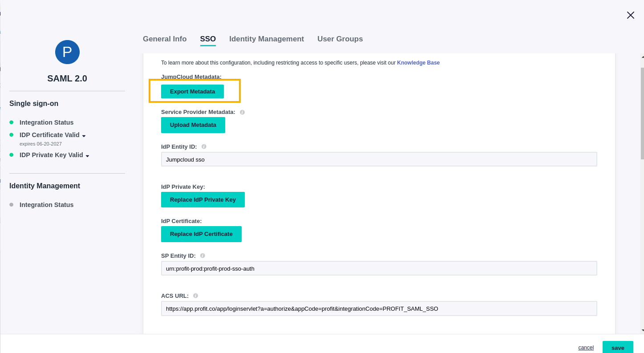Open the Knowledge Base link
The image size is (644, 353).
click(418, 63)
